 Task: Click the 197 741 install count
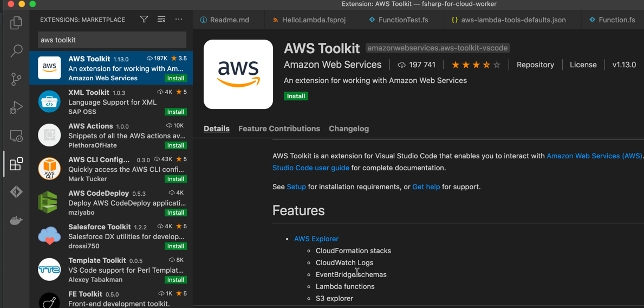click(x=417, y=65)
